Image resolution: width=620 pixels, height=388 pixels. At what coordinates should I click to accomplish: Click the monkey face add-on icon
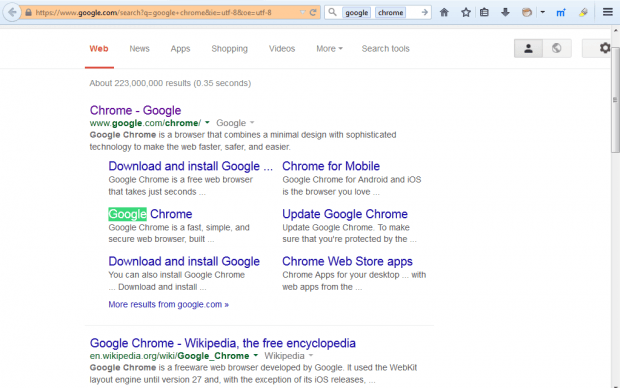(527, 13)
